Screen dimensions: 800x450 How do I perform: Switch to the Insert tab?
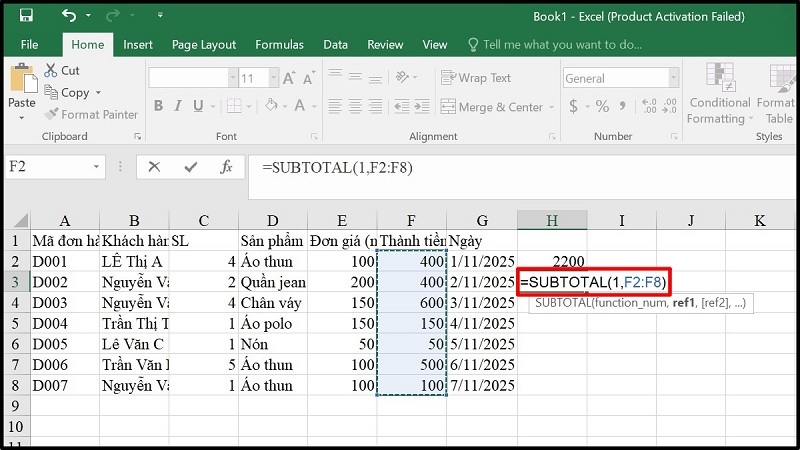(x=138, y=45)
